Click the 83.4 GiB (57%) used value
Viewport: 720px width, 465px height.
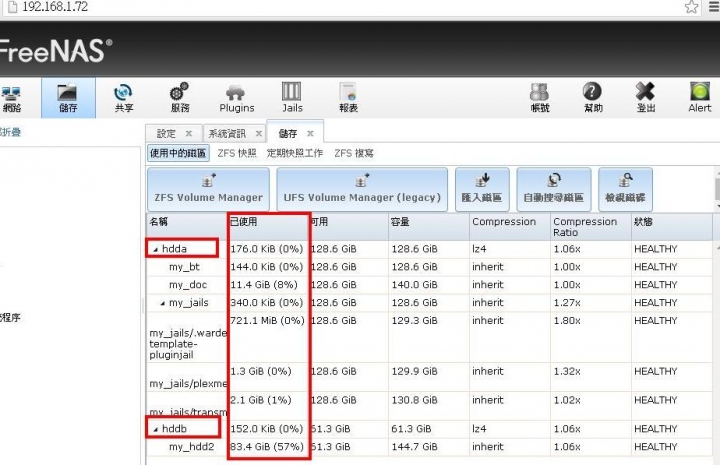click(x=267, y=447)
